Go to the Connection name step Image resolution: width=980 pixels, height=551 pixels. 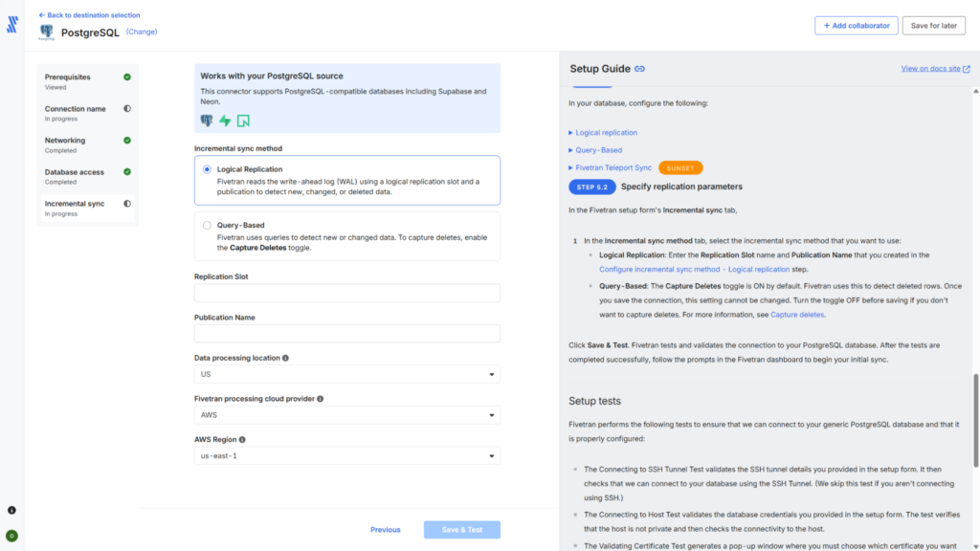(x=87, y=113)
